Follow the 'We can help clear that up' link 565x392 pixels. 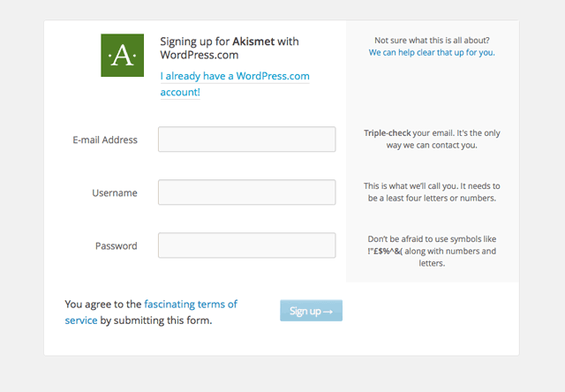432,52
